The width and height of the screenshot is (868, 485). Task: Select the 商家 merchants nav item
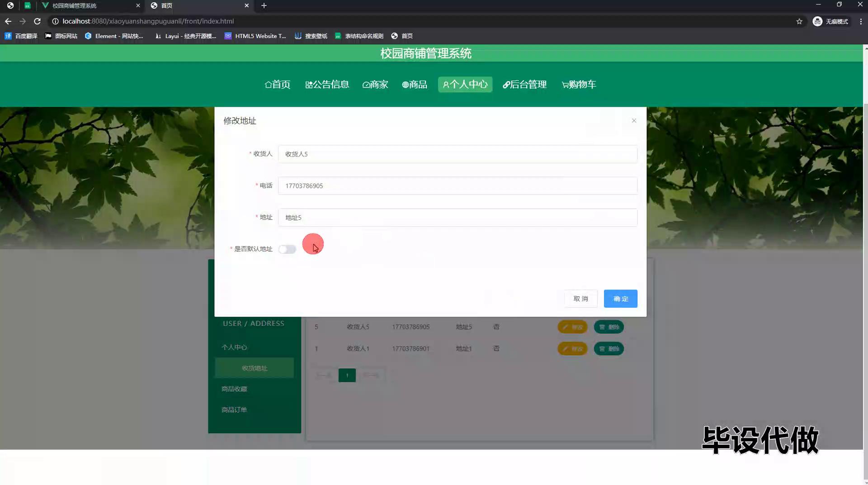tap(375, 85)
